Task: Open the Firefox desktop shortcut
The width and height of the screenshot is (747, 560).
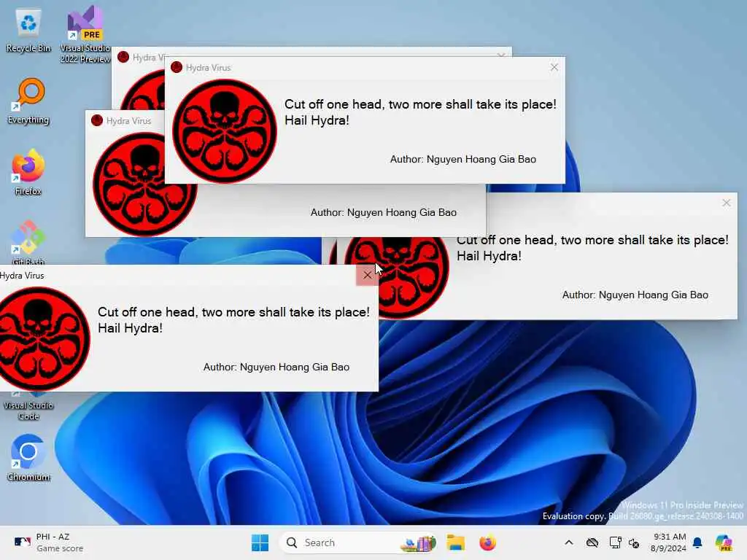Action: tap(28, 172)
